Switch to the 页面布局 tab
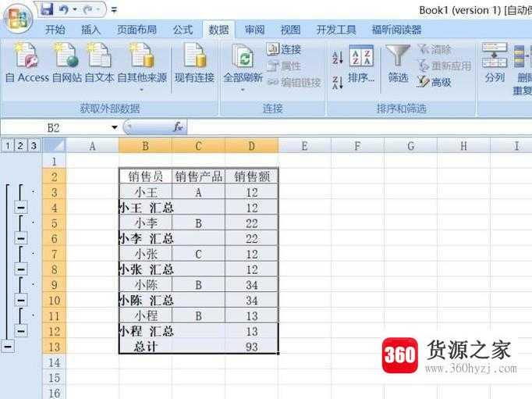This screenshot has width=532, height=399. click(137, 30)
